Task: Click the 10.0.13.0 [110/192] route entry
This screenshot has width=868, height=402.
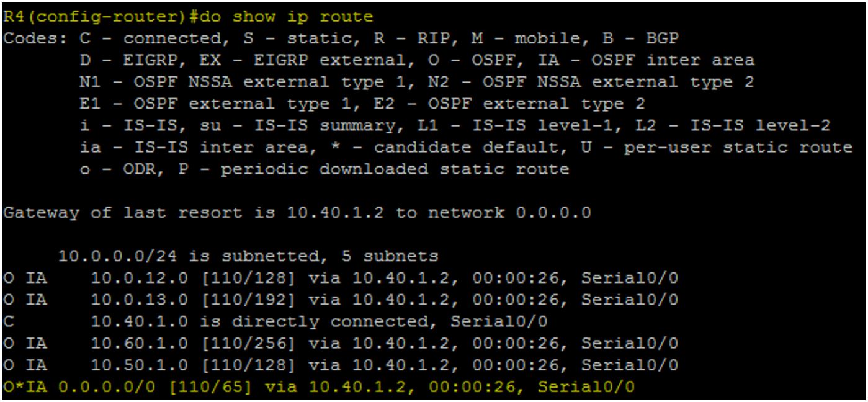Action: (x=341, y=300)
